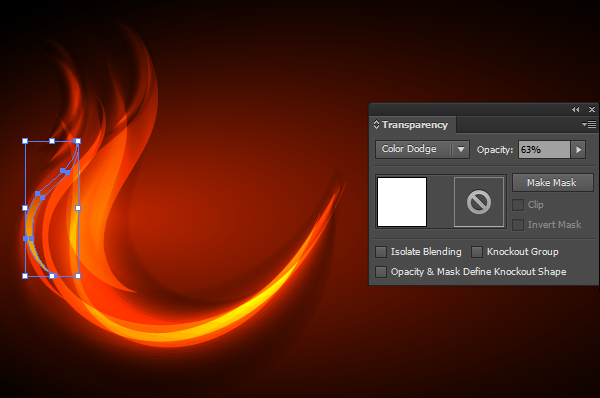Screen dimensions: 600x398
Task: Toggle the Invert Mask checkbox
Action: (518, 225)
